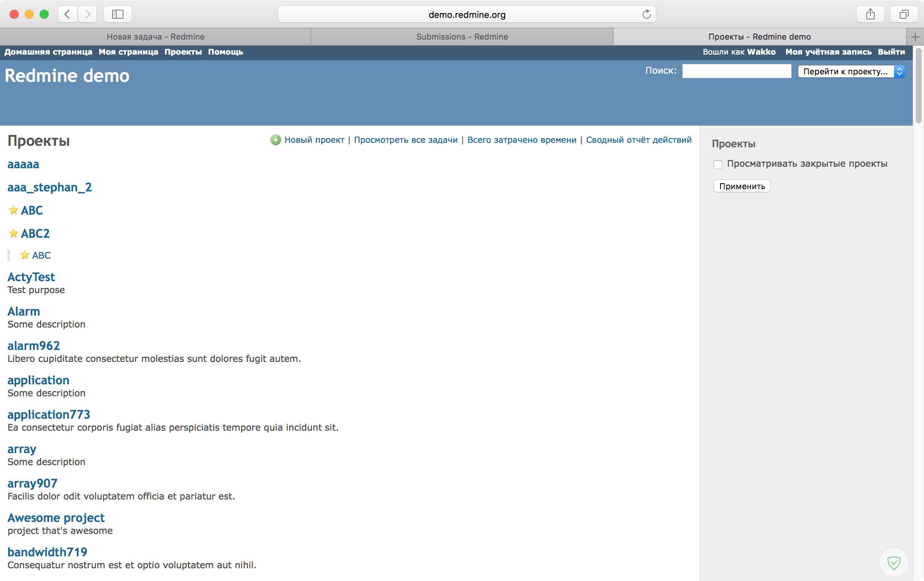Go forward with Safari's forward arrow
The height and width of the screenshot is (581, 924).
88,15
